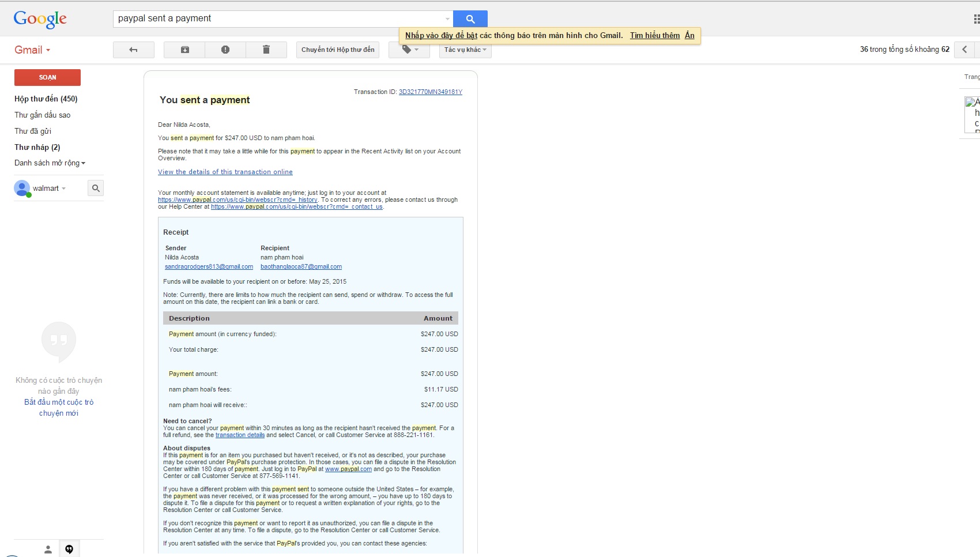
Task: Click the 'Receipt' heading
Action: 176,232
